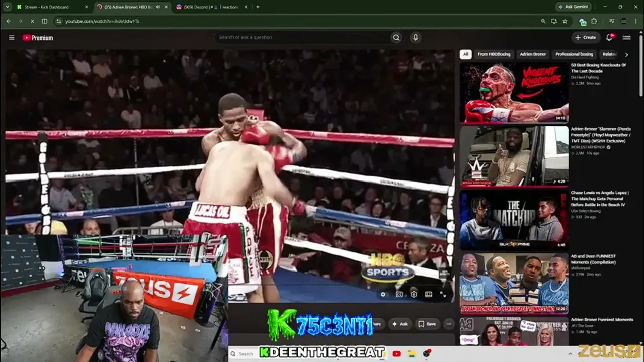Show more filter chips with right chevron
Image resolution: width=644 pixels, height=362 pixels.
[x=626, y=54]
